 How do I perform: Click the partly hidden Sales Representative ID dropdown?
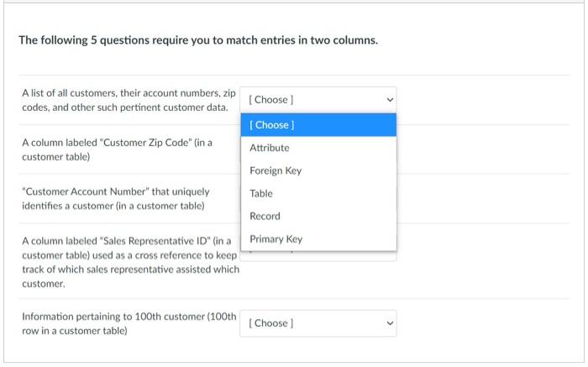(318, 256)
